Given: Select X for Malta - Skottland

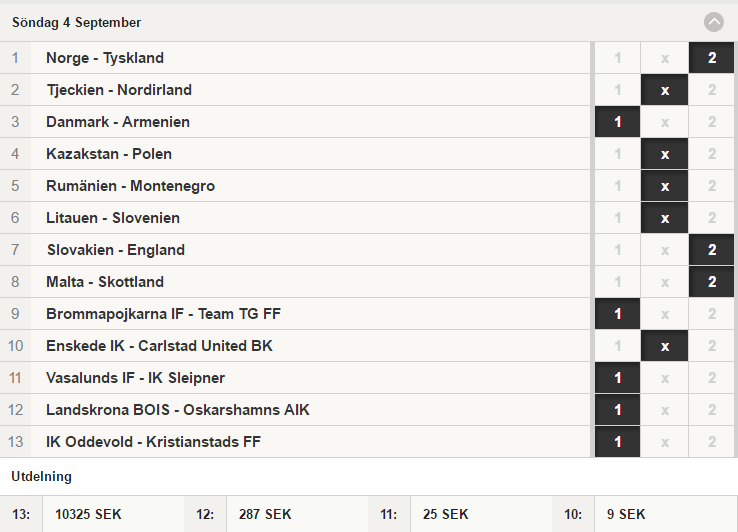Looking at the screenshot, I should coord(665,282).
